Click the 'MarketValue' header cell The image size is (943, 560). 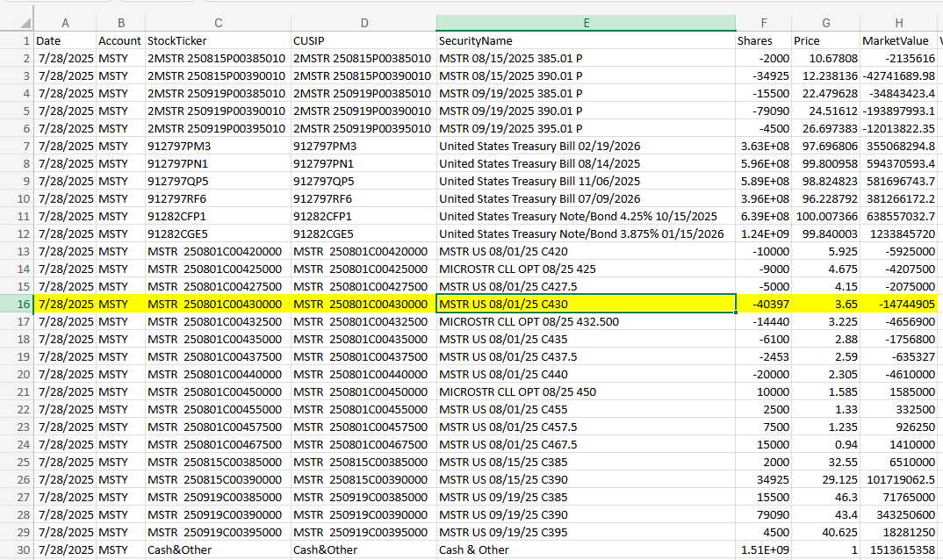(x=898, y=40)
